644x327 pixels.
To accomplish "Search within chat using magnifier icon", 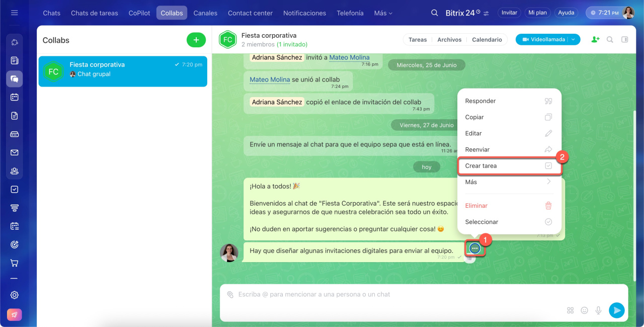I will [610, 39].
